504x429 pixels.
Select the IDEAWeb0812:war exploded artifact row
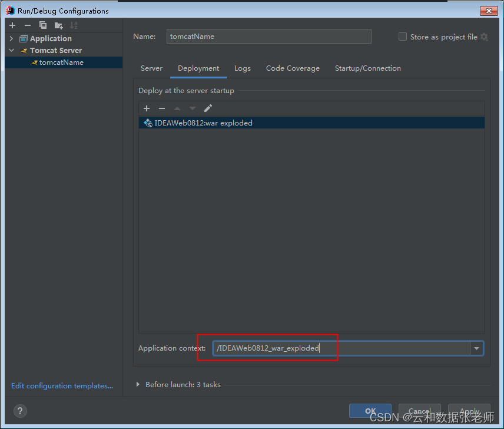pyautogui.click(x=311, y=123)
